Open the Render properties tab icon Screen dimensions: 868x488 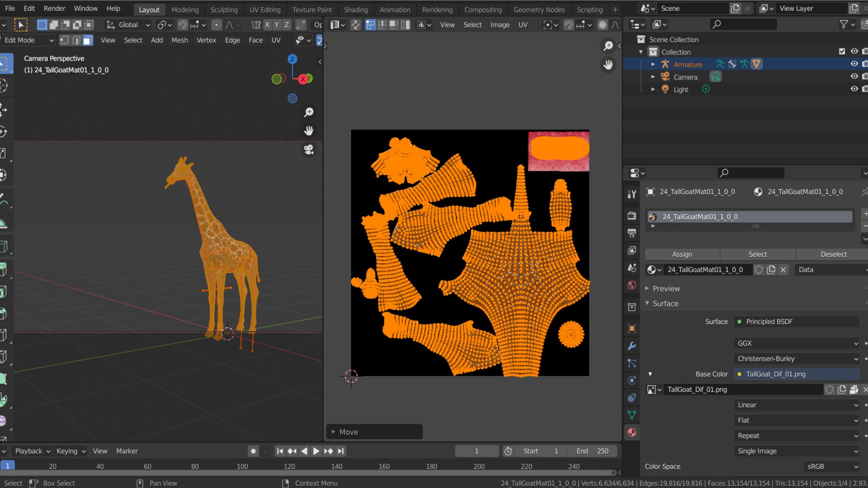pos(632,216)
